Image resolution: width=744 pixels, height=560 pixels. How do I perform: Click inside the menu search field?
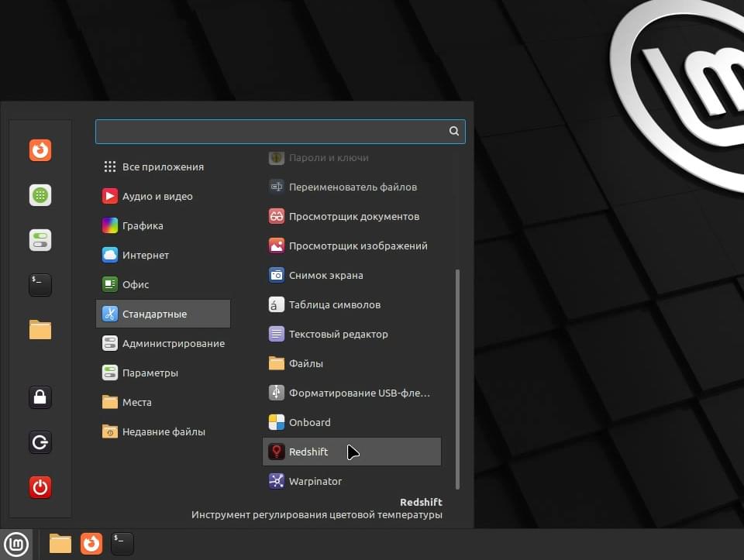281,132
